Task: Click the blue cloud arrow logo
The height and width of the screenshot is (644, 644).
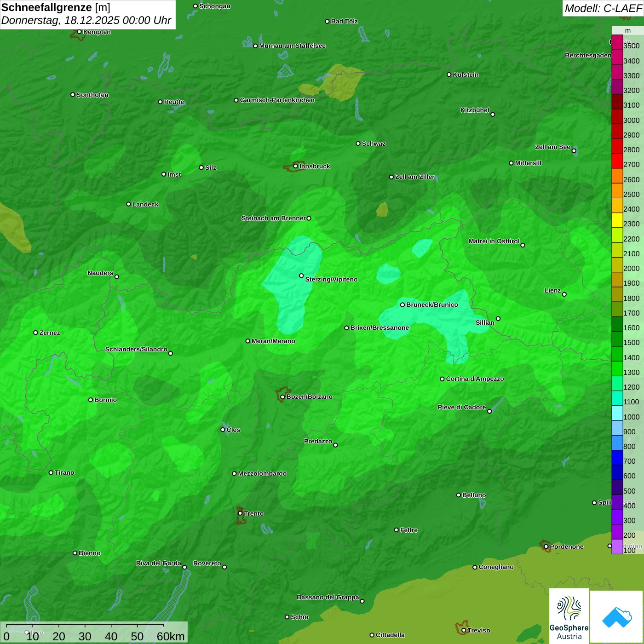Action: pyautogui.click(x=616, y=617)
